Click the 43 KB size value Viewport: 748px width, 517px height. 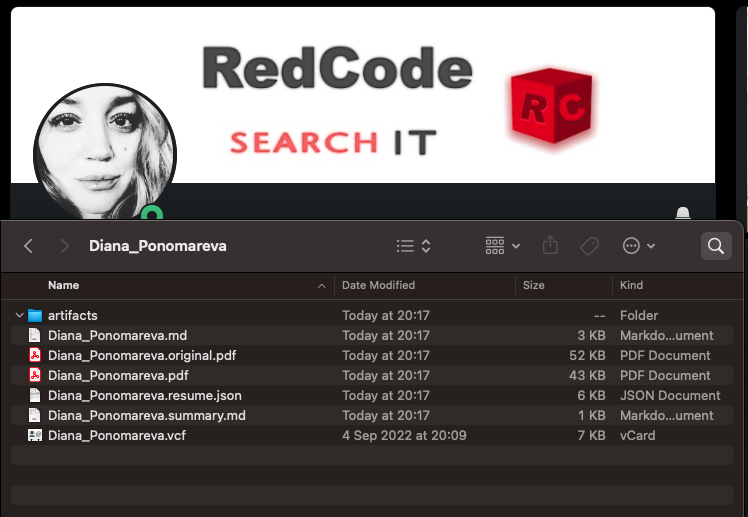tap(587, 375)
